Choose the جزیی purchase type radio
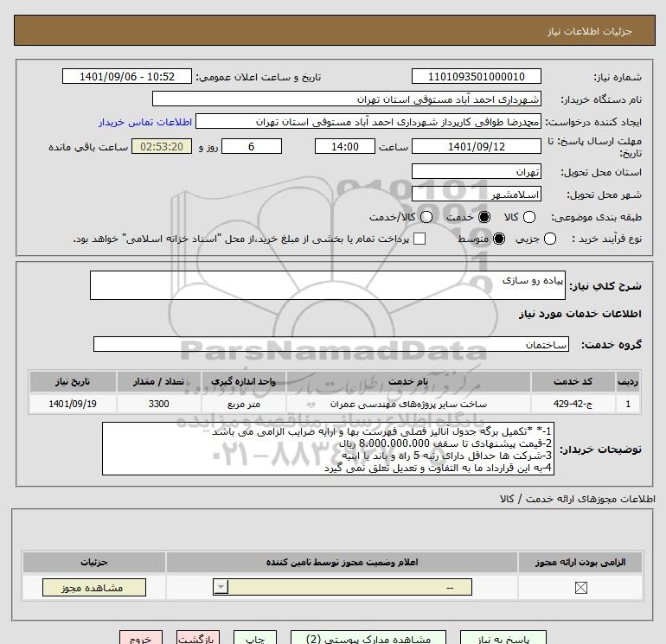 point(549,239)
